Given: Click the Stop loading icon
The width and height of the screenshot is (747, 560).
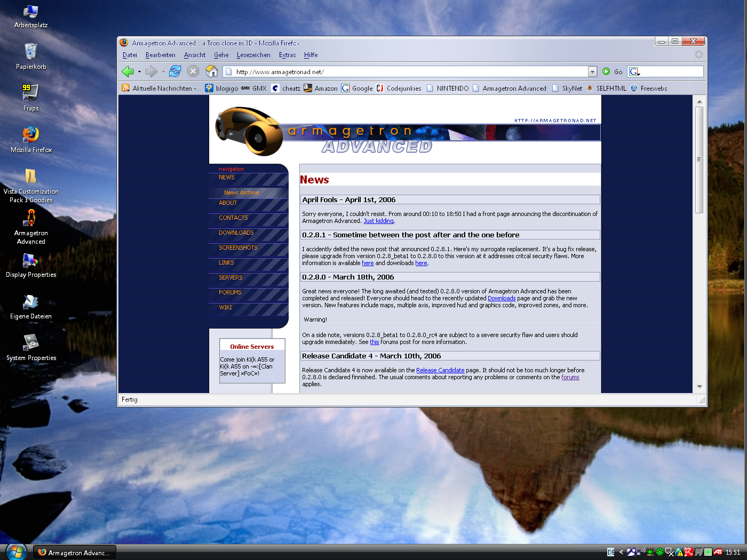Looking at the screenshot, I should point(193,71).
